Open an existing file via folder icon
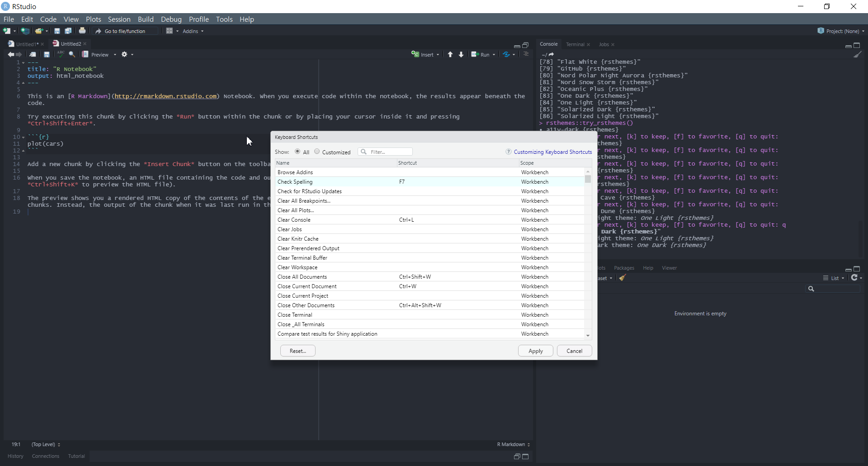Screen dimensions: 868x466 coord(39,31)
